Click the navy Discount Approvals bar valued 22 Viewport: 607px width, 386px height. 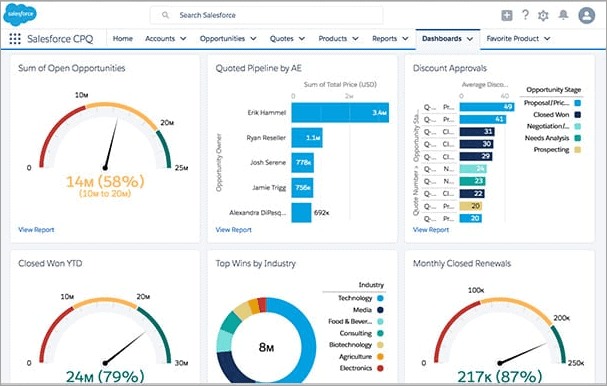pos(472,194)
